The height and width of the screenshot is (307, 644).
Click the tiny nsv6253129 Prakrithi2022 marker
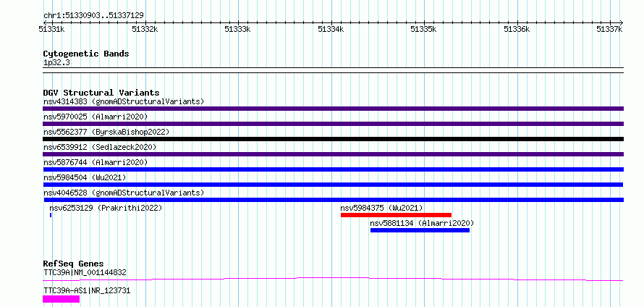click(x=51, y=215)
